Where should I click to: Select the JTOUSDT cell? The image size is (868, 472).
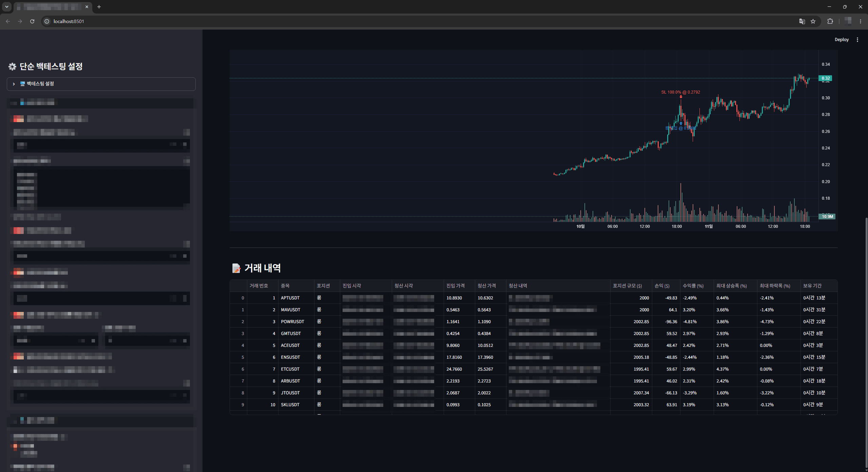click(x=296, y=393)
